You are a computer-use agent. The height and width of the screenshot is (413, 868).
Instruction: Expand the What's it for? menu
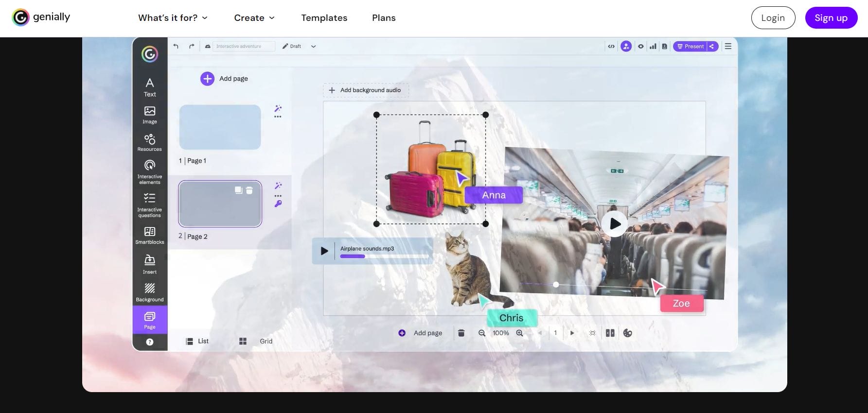click(173, 18)
